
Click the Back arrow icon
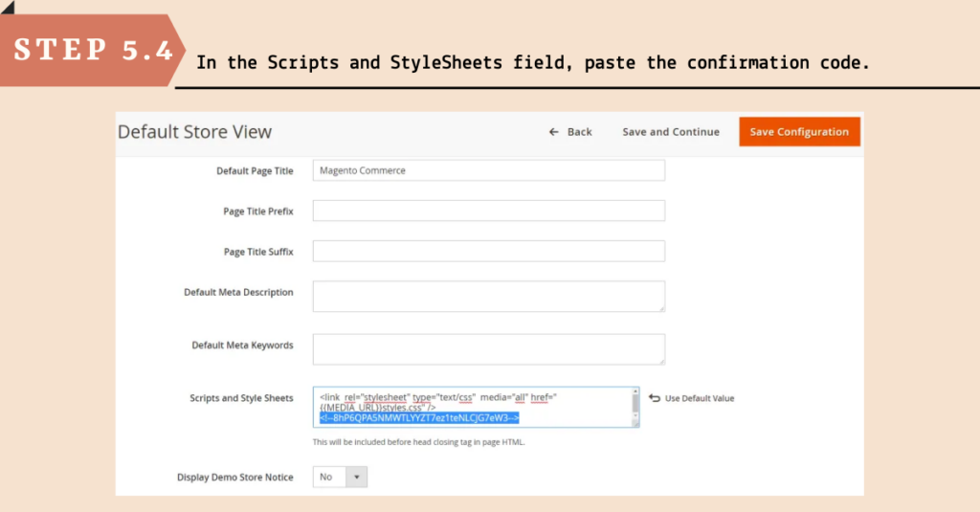click(554, 132)
